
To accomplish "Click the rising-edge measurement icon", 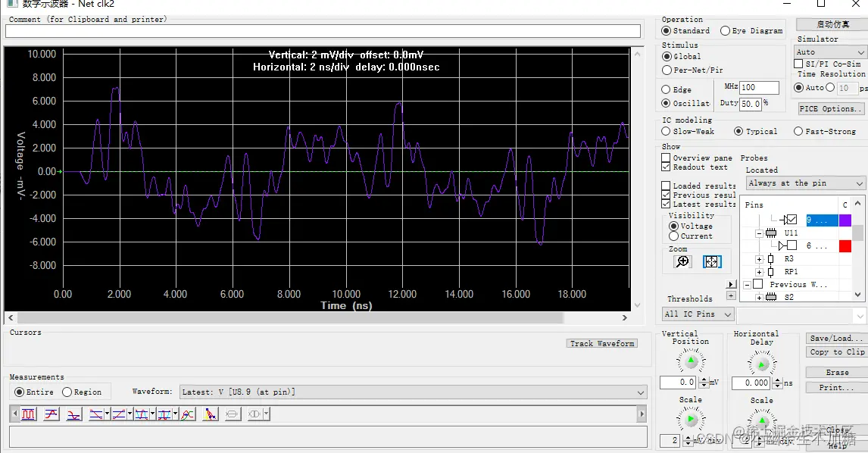I will [52, 414].
